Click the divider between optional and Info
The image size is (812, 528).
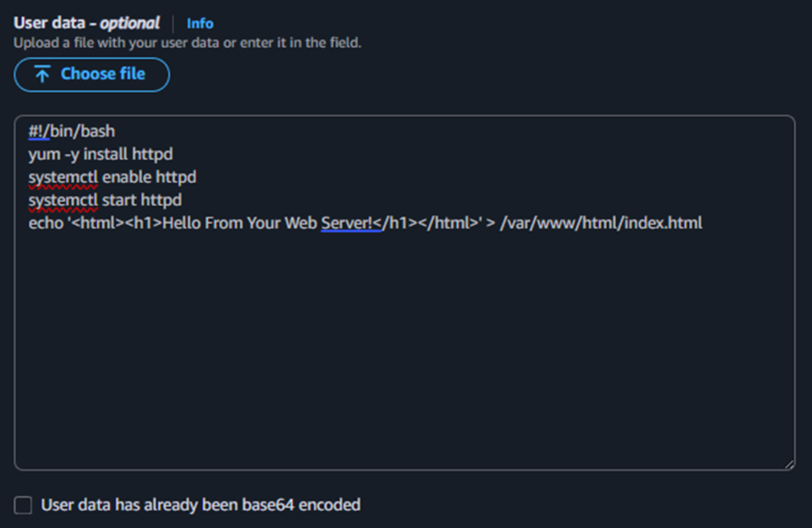coord(176,23)
